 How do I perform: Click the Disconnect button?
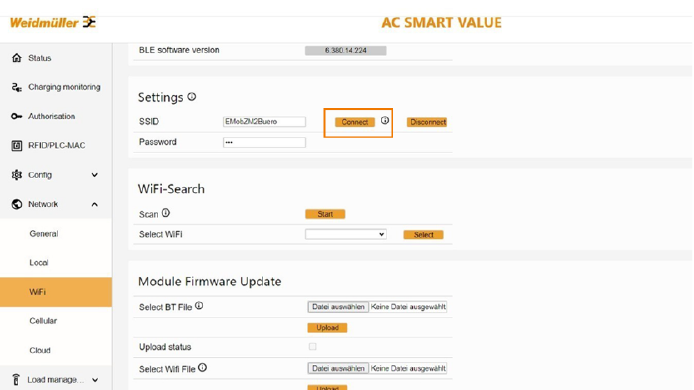427,122
